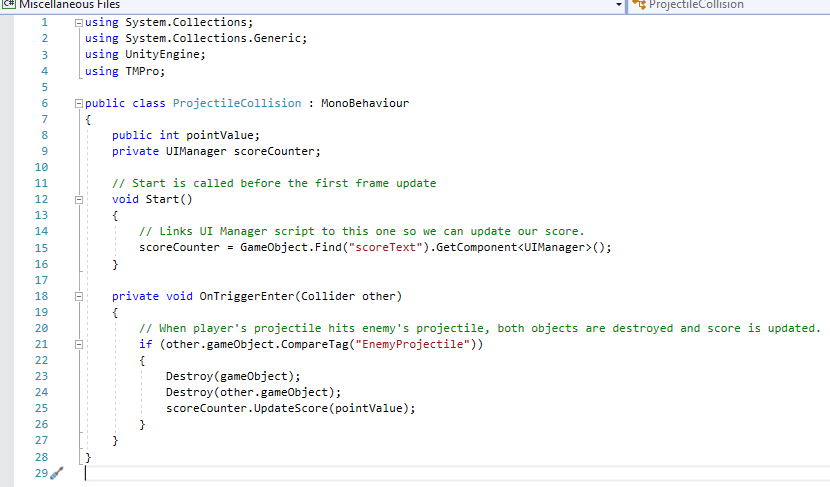Image resolution: width=830 pixels, height=487 pixels.
Task: Click MonoBehaviour base class on line 6
Action: pyautogui.click(x=365, y=103)
